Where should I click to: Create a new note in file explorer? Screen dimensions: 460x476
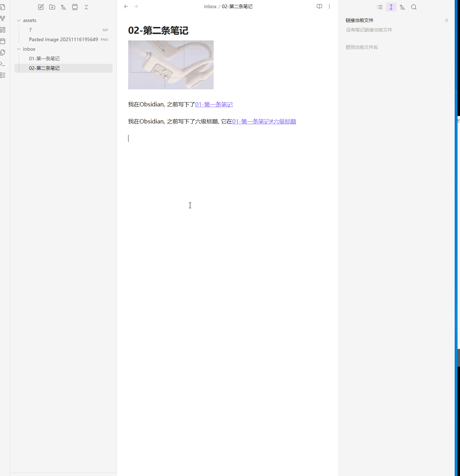pyautogui.click(x=41, y=7)
